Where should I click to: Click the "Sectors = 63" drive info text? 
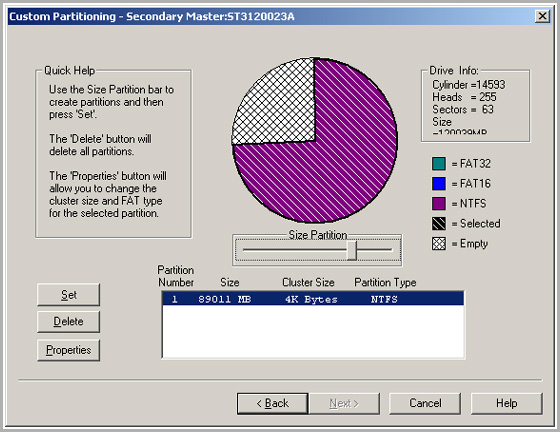[463, 109]
